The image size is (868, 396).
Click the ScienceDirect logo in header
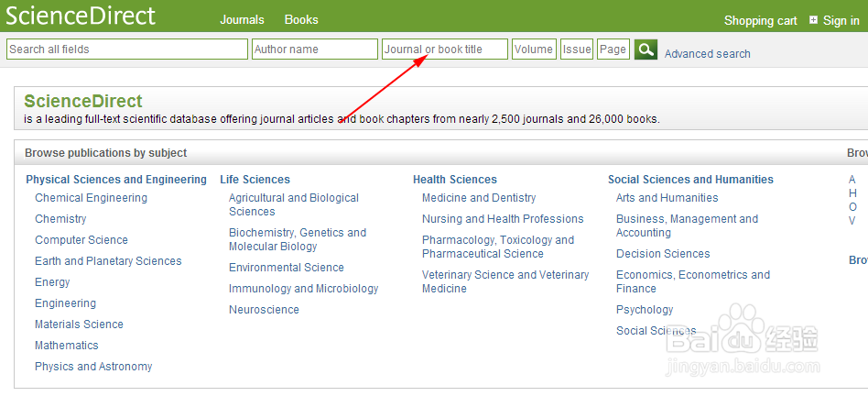81,16
